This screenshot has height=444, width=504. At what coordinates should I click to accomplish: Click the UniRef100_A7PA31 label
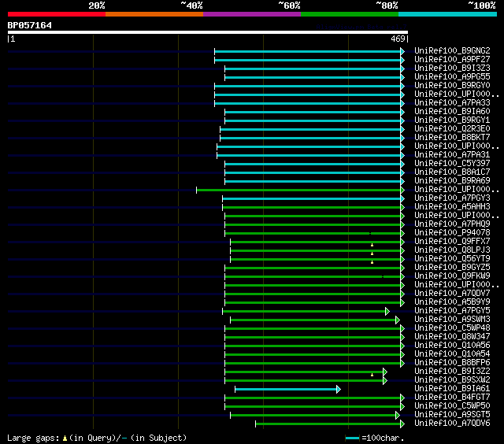[x=452, y=155]
